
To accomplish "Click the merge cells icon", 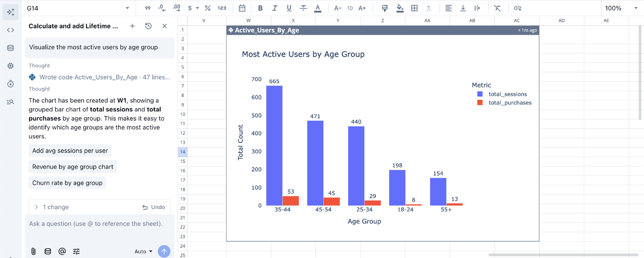I will click(x=429, y=8).
